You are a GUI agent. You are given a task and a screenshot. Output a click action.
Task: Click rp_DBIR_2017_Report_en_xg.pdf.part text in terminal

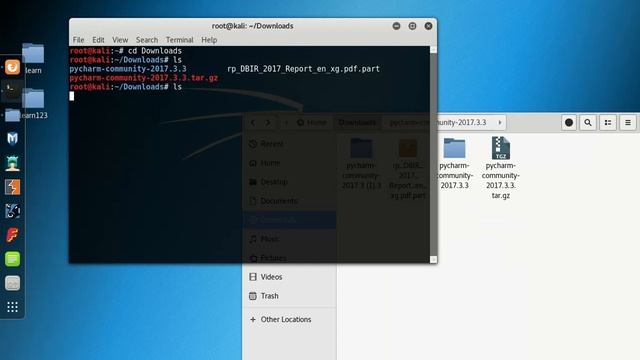pos(303,69)
